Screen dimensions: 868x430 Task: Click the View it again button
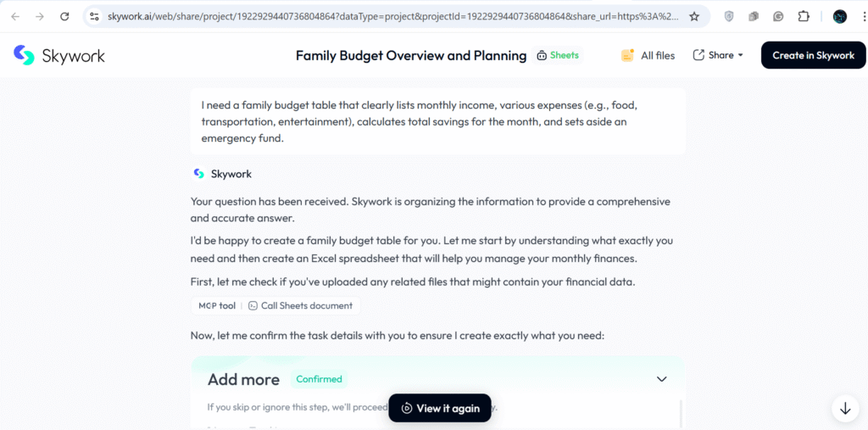click(440, 408)
